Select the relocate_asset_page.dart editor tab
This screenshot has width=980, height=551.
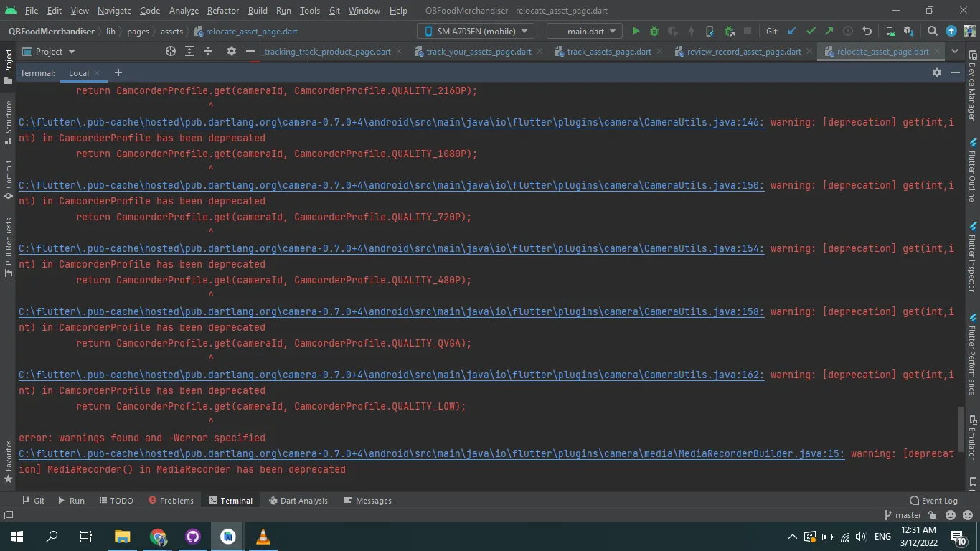click(x=882, y=52)
